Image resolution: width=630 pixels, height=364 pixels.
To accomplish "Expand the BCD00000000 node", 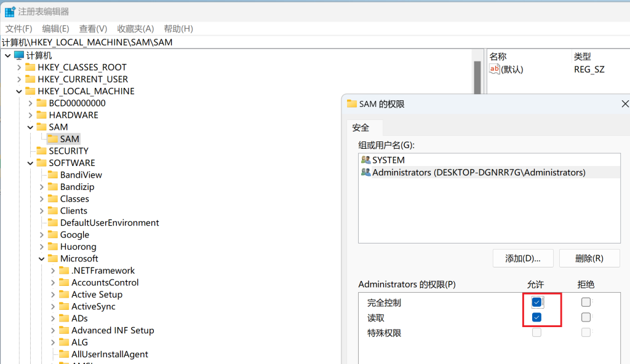I will (30, 103).
